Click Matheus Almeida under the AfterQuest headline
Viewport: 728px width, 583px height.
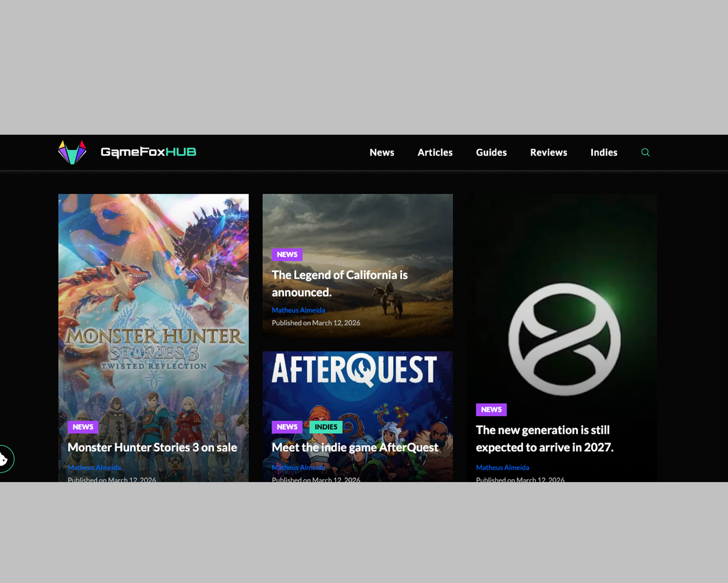(298, 468)
